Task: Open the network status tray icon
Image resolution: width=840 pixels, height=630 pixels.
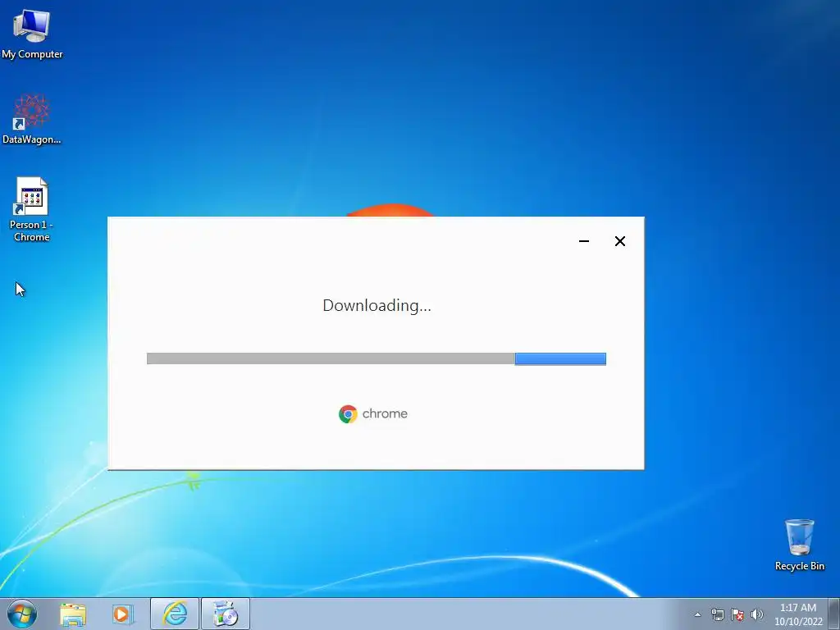Action: [x=717, y=614]
